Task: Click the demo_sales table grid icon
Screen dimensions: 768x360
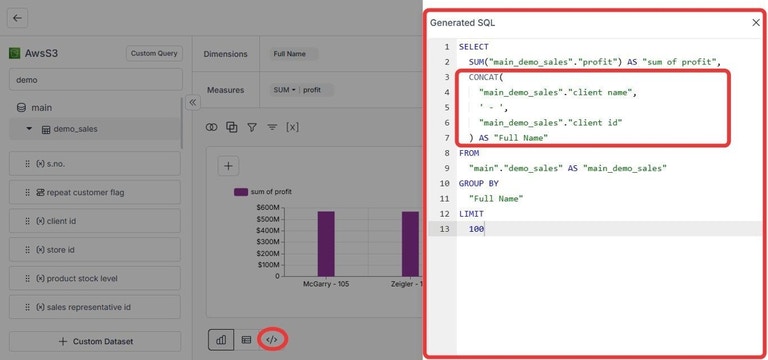Action: (x=46, y=130)
